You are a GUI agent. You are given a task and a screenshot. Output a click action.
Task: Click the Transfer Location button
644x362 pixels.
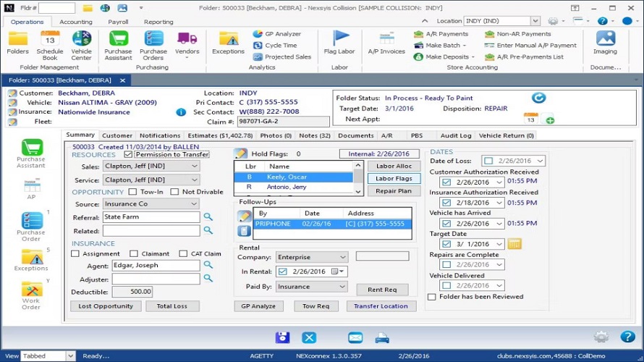pyautogui.click(x=381, y=306)
